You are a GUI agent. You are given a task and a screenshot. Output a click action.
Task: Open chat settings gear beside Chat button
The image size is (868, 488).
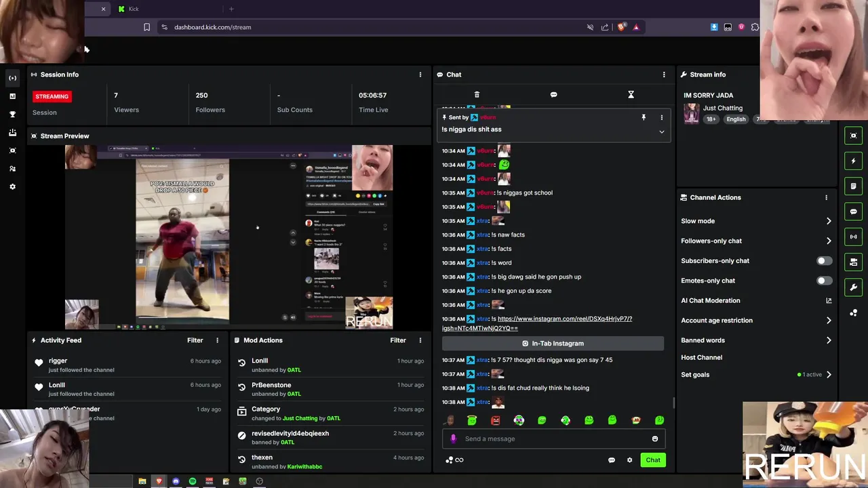pos(629,460)
